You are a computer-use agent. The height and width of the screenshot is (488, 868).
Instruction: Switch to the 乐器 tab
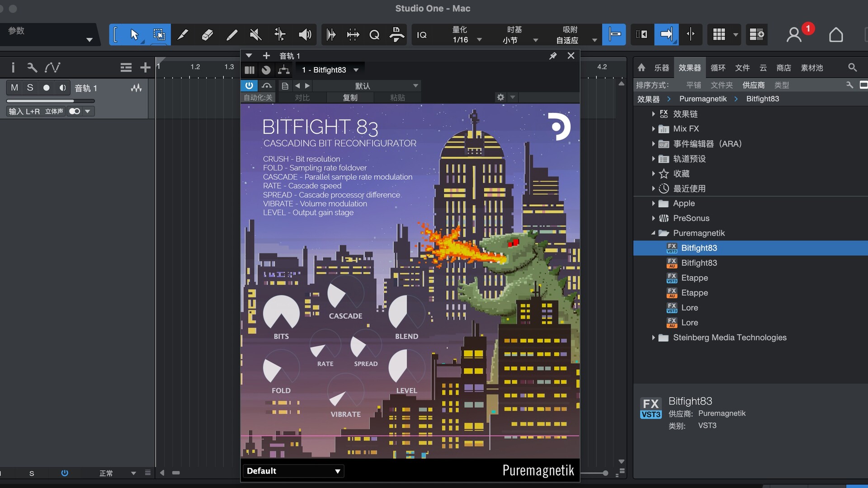click(x=661, y=68)
